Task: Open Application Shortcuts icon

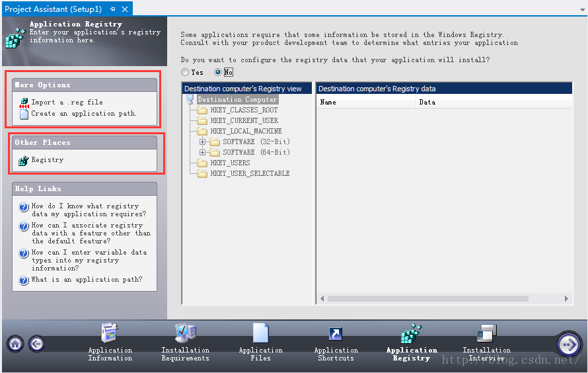Action: coord(336,333)
